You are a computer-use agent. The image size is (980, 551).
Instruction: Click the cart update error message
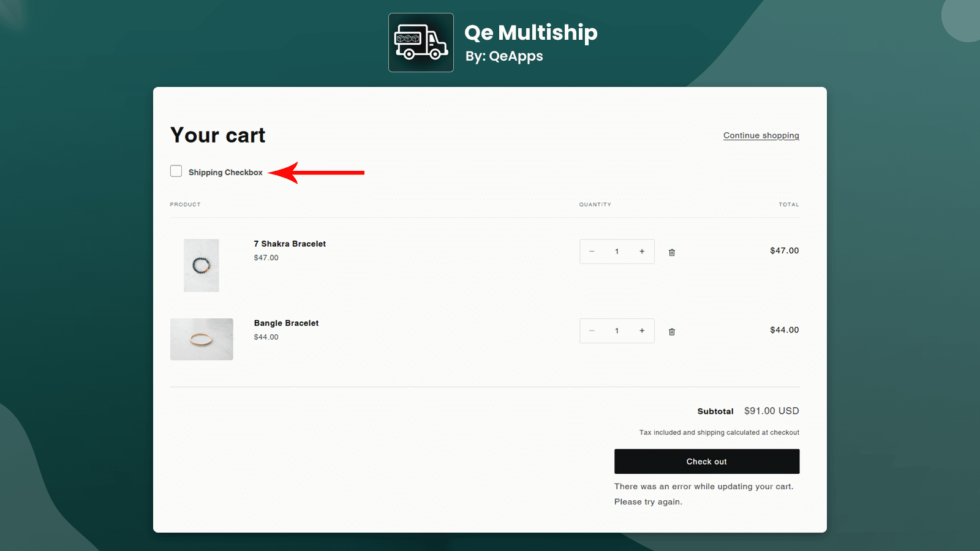tap(703, 494)
